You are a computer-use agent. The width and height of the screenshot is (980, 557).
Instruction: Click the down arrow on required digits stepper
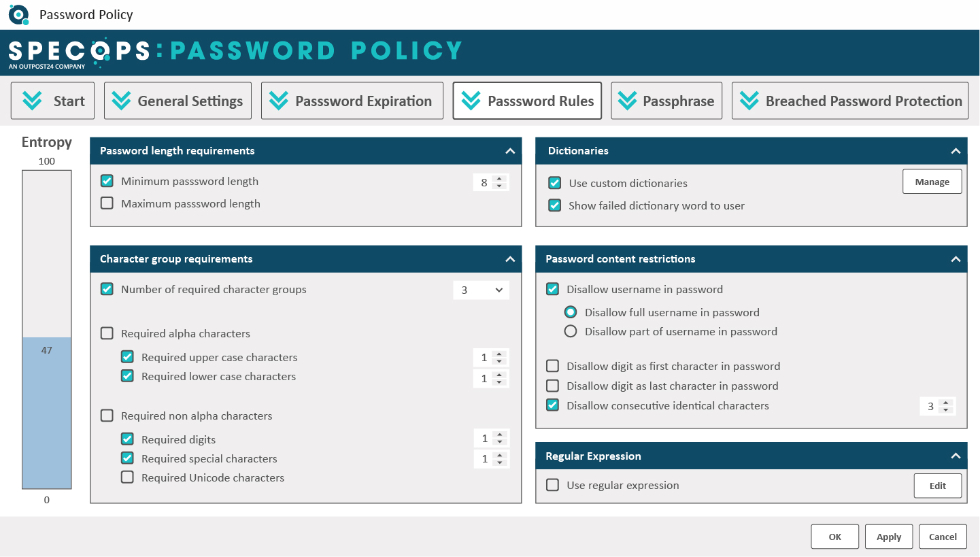(501, 441)
